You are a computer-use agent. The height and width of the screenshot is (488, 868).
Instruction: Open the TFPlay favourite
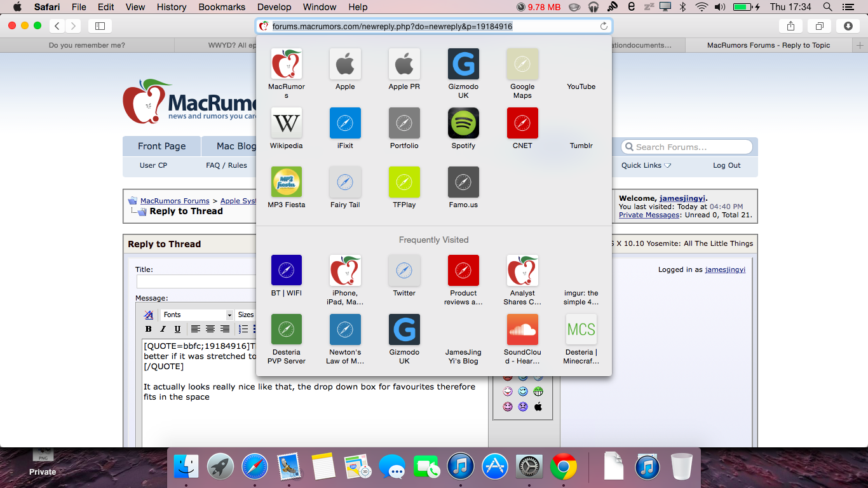pyautogui.click(x=404, y=182)
